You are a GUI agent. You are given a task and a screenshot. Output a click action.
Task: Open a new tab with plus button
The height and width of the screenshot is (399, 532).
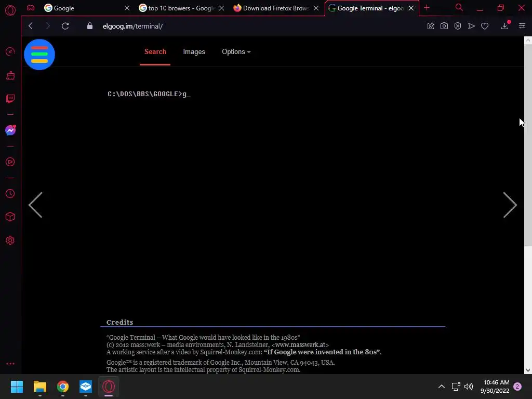tap(427, 8)
